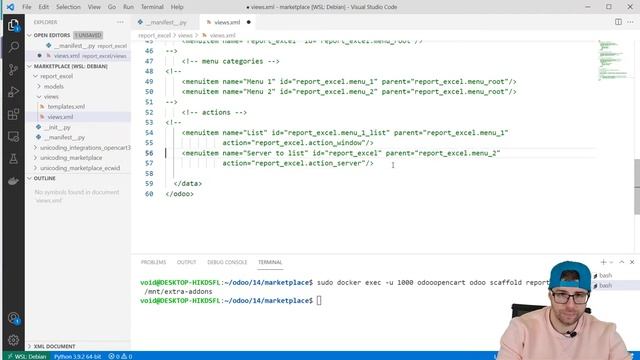Screen dimensions: 640x360
Task: Open the Selection menu
Action: point(68,7)
